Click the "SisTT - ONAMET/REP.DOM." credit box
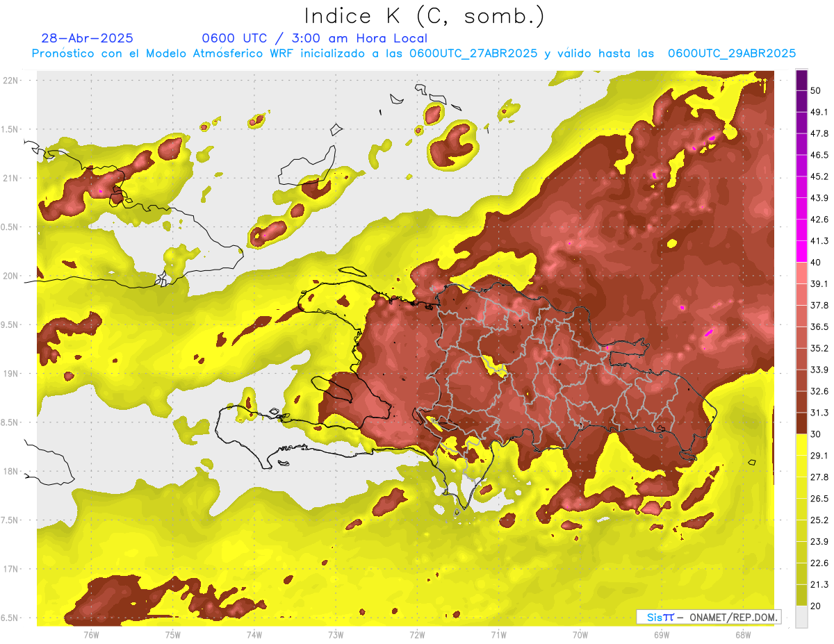This screenshot has width=834, height=644. 708,617
